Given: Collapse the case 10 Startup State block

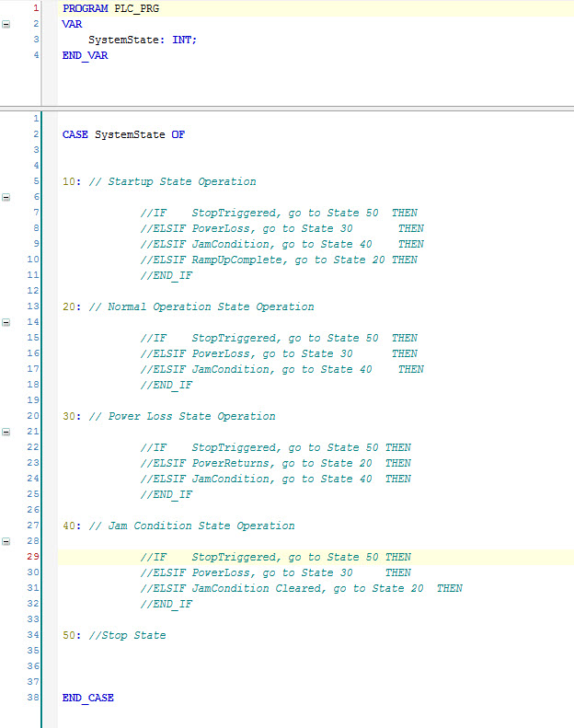Looking at the screenshot, I should coord(6,197).
